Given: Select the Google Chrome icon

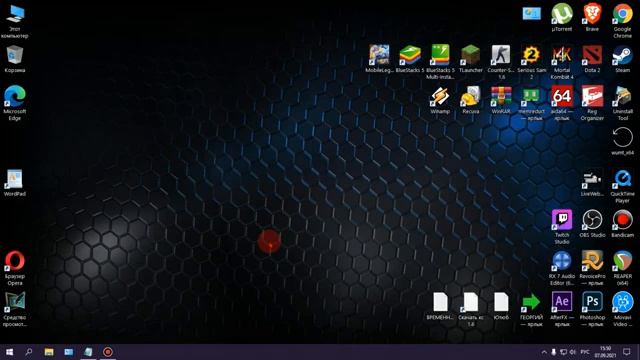Looking at the screenshot, I should (622, 20).
